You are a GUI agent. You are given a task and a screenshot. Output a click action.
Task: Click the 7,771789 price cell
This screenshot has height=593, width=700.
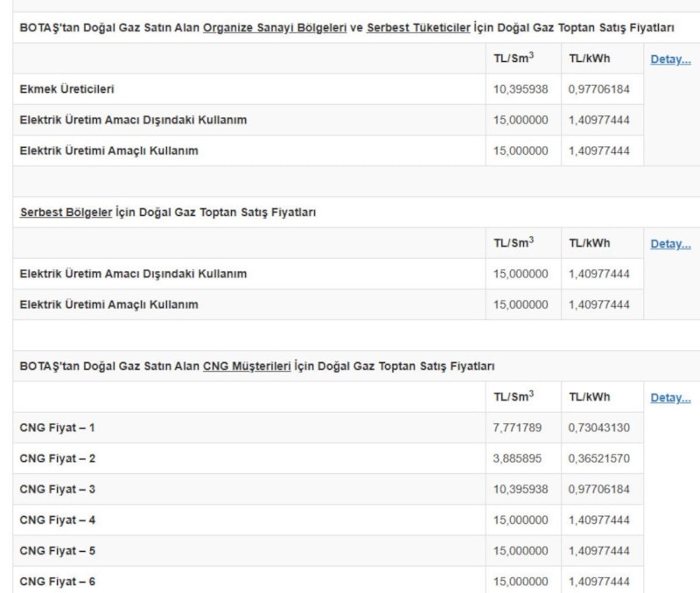tap(521, 428)
